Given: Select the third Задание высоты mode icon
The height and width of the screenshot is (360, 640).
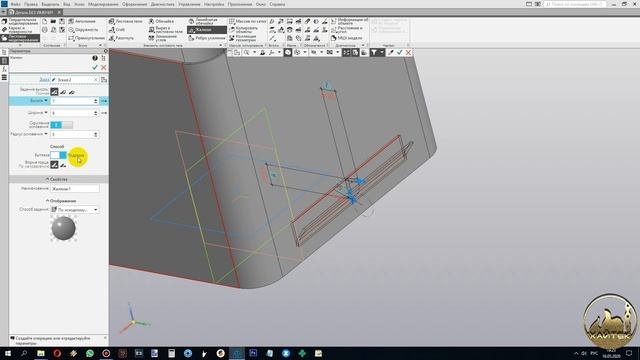Looking at the screenshot, I should click(x=72, y=92).
